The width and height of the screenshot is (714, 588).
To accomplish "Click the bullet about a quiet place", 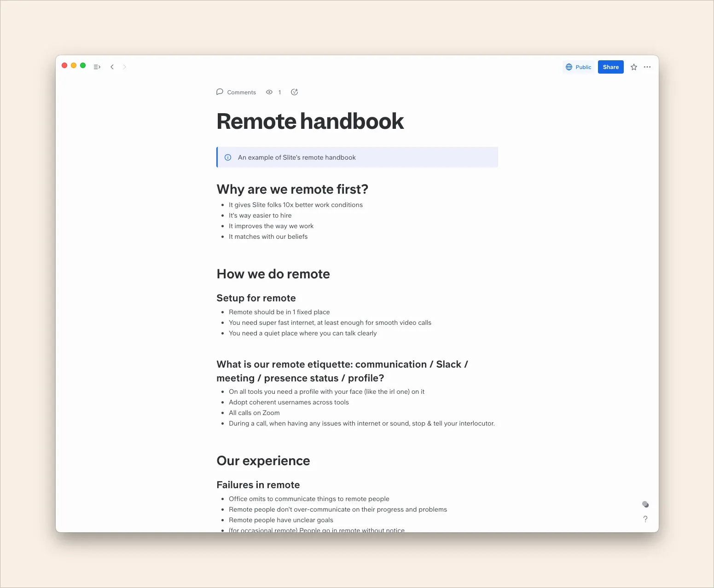I will tap(302, 333).
